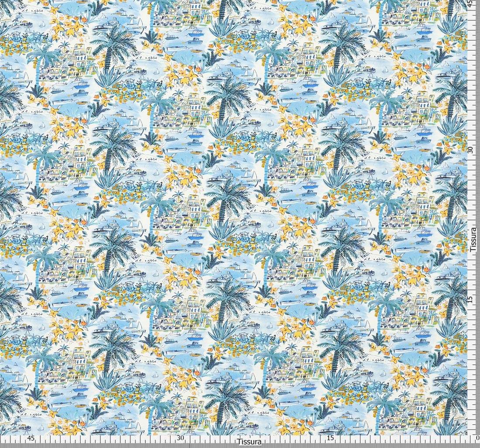The height and width of the screenshot is (448, 480).
Task: Click the palm tree trunk in the top-left corner
Action: click(9, 9)
